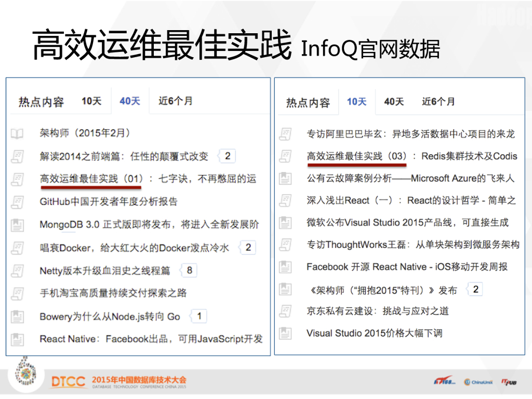Click article icon beside 手机淘宝高质量持续交付
Image resolution: width=532 pixels, height=399 pixels.
[x=17, y=294]
